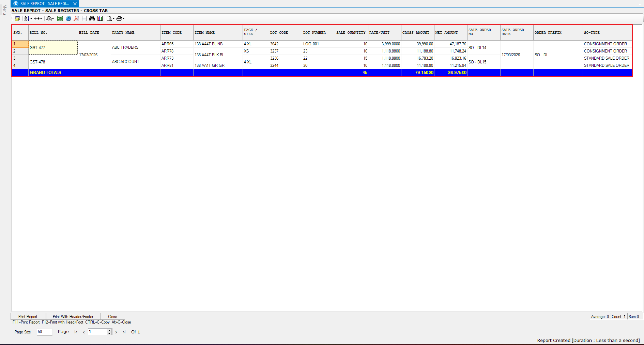
Task: Jump to first page arrow
Action: pyautogui.click(x=76, y=332)
